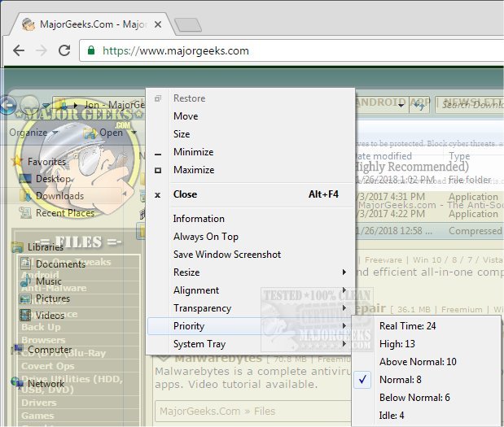This screenshot has width=504, height=427.
Task: Click the Videos filmstrip icon
Action: (25, 316)
